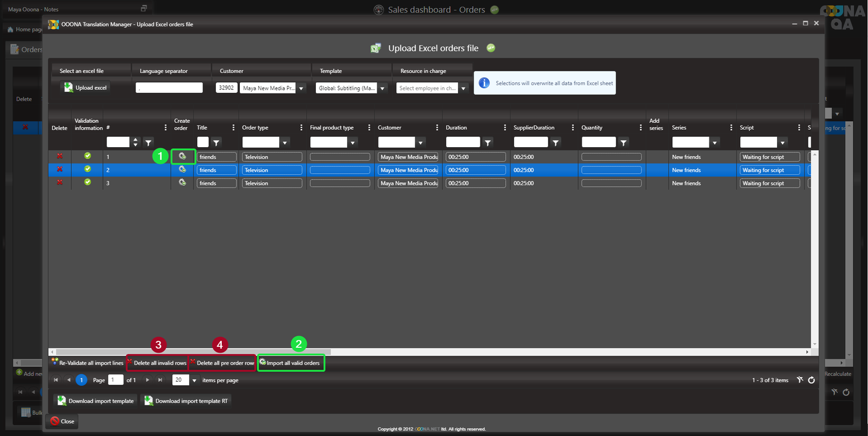
Task: Open the Order type column options menu
Action: coord(301,128)
